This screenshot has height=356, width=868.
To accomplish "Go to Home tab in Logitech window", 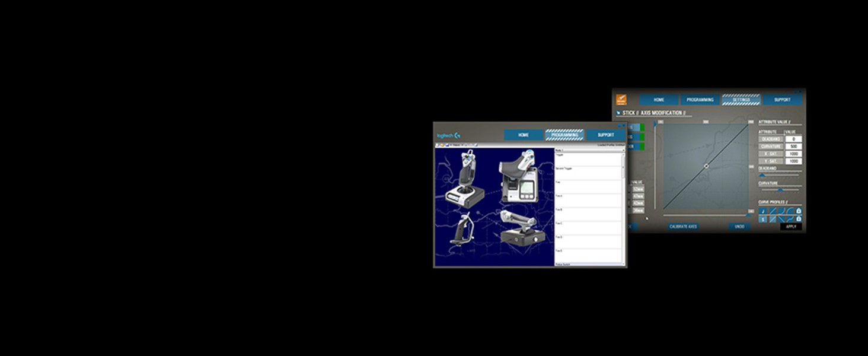I will (x=524, y=135).
